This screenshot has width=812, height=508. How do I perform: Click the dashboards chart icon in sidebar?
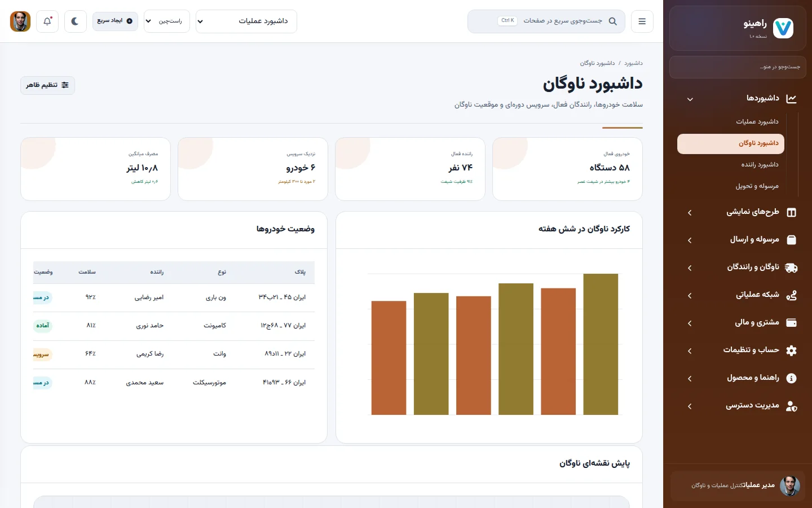pos(791,99)
